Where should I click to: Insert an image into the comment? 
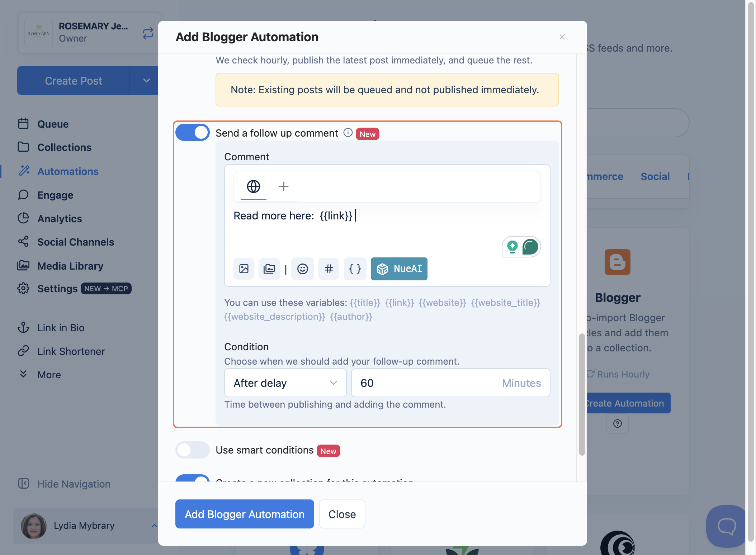pos(244,269)
